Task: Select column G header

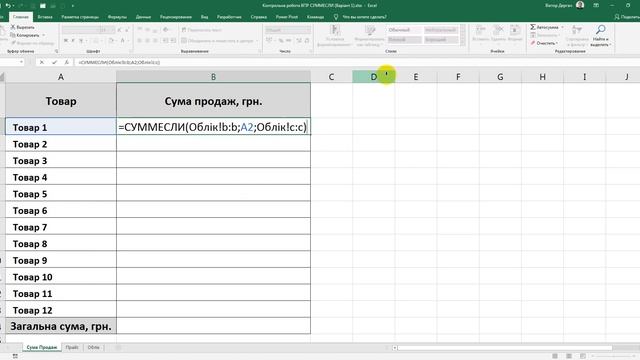Action: [x=500, y=76]
